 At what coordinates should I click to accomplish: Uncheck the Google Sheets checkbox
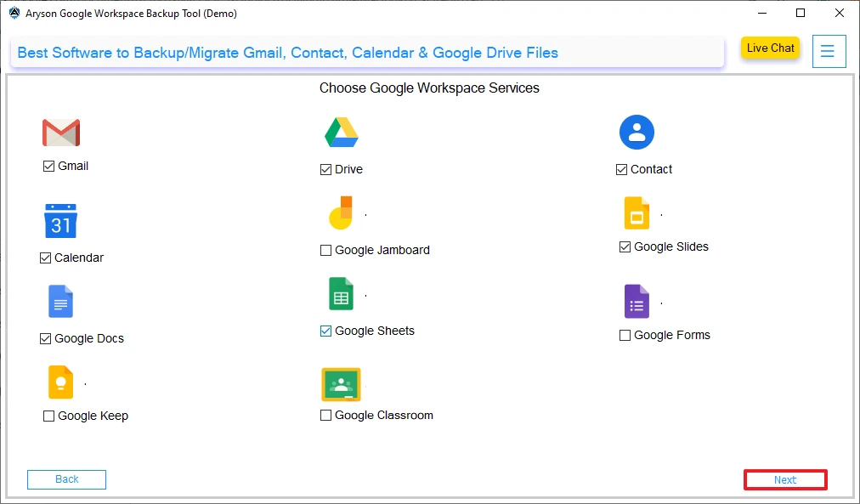[x=325, y=331]
